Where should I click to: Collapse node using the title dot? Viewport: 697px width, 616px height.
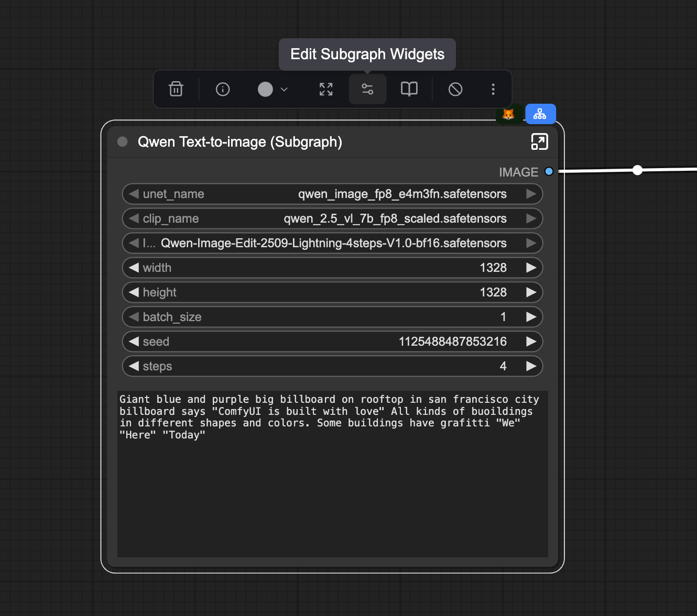[123, 142]
